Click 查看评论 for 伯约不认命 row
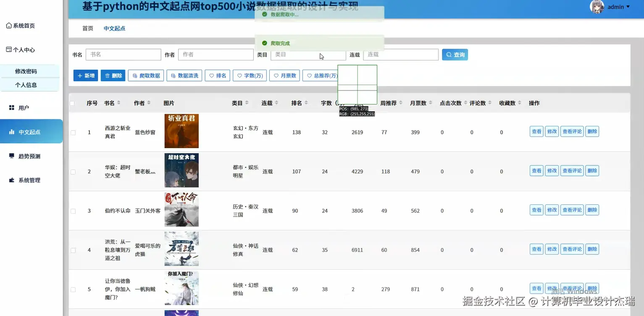 (x=572, y=210)
